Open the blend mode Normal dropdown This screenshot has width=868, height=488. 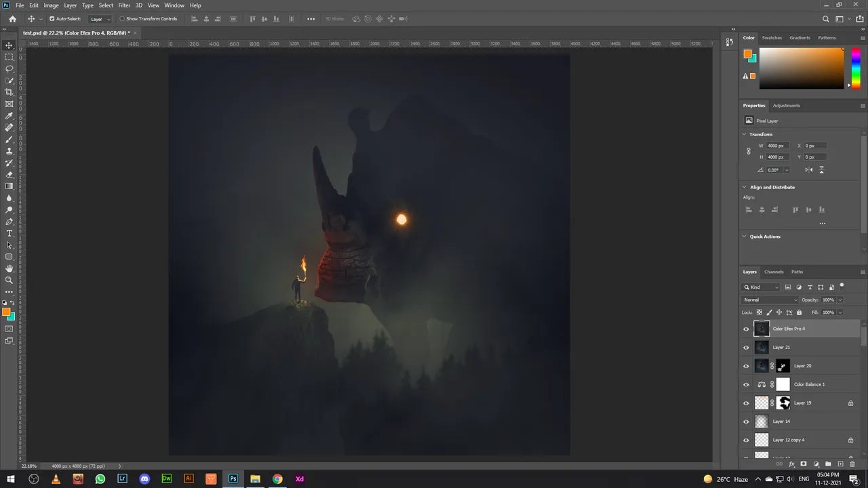[770, 300]
